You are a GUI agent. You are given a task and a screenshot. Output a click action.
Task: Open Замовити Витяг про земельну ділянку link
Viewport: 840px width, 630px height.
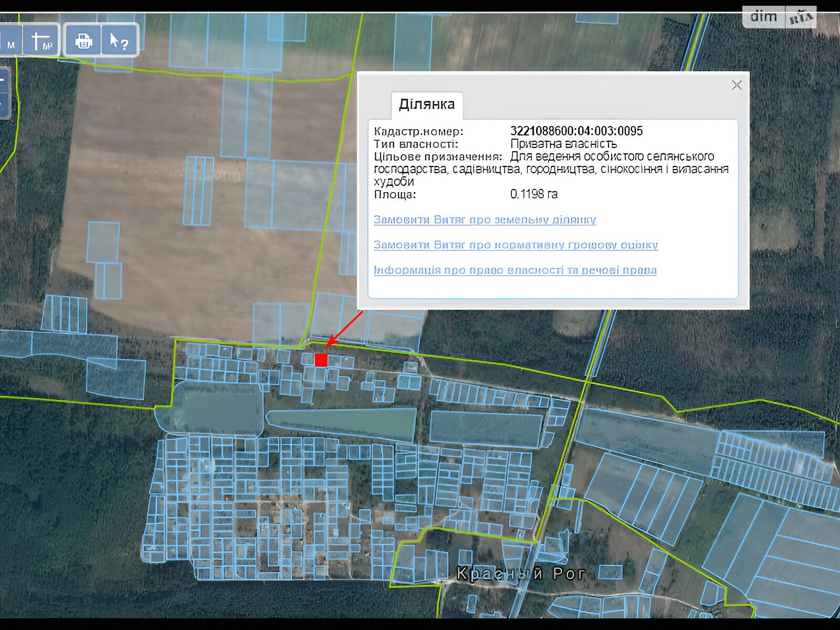[x=485, y=220]
